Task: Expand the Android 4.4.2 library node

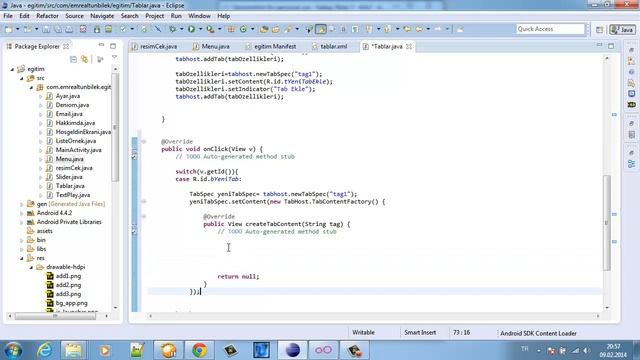Action: (22, 213)
